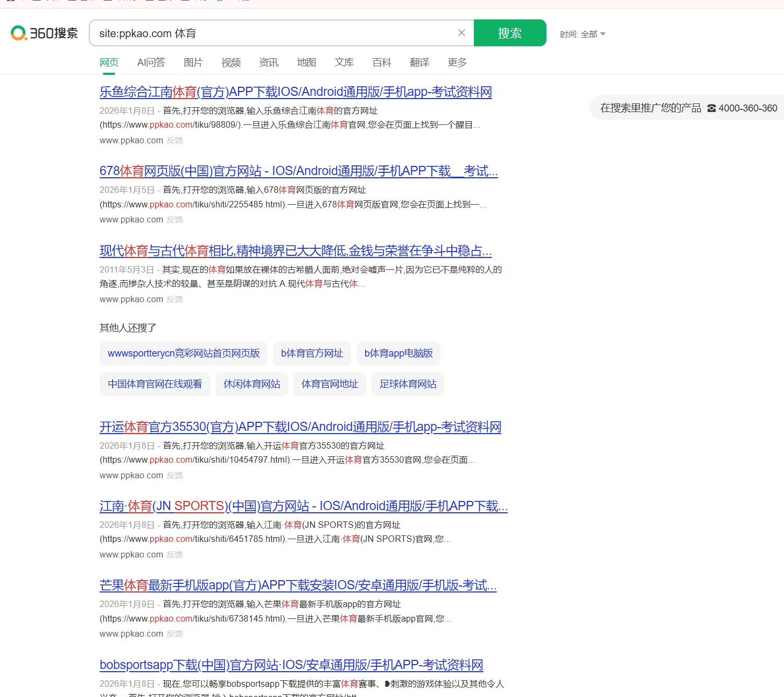Click the date 2026年1月9日
Viewport: 784px width, 697px height.
tap(127, 604)
